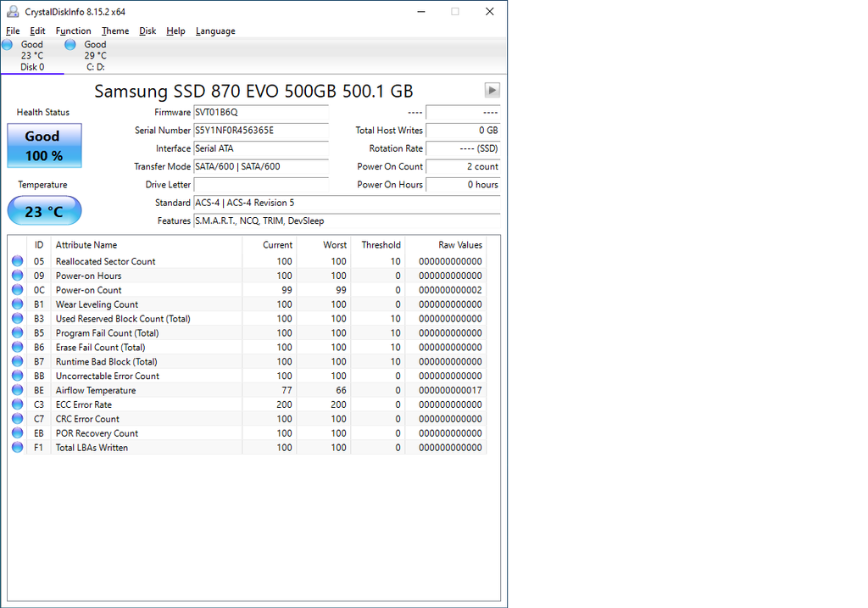Click the 23 °C temperature button
This screenshot has width=868, height=608.
click(x=44, y=211)
